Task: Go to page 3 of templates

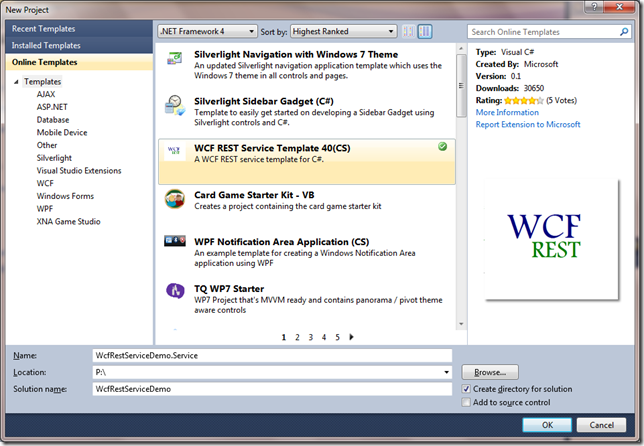Action: click(311, 337)
